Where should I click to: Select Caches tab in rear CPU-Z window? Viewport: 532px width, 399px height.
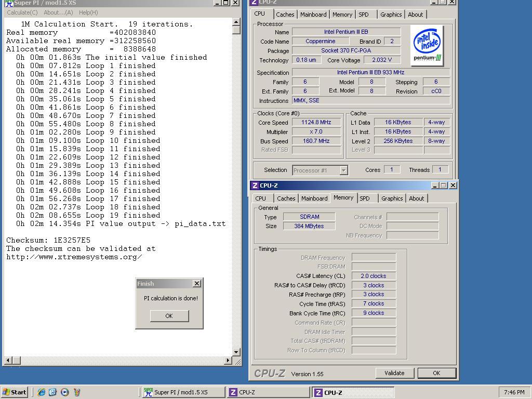[285, 15]
